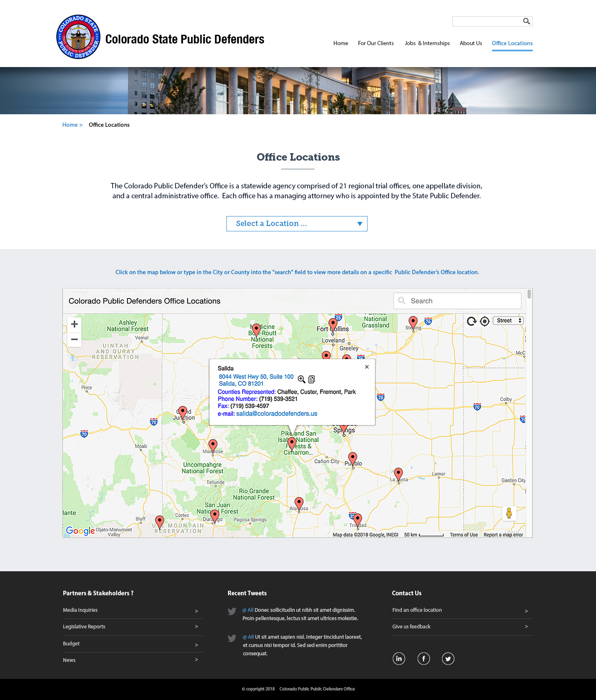Open the Twitter footer icon

pyautogui.click(x=448, y=658)
